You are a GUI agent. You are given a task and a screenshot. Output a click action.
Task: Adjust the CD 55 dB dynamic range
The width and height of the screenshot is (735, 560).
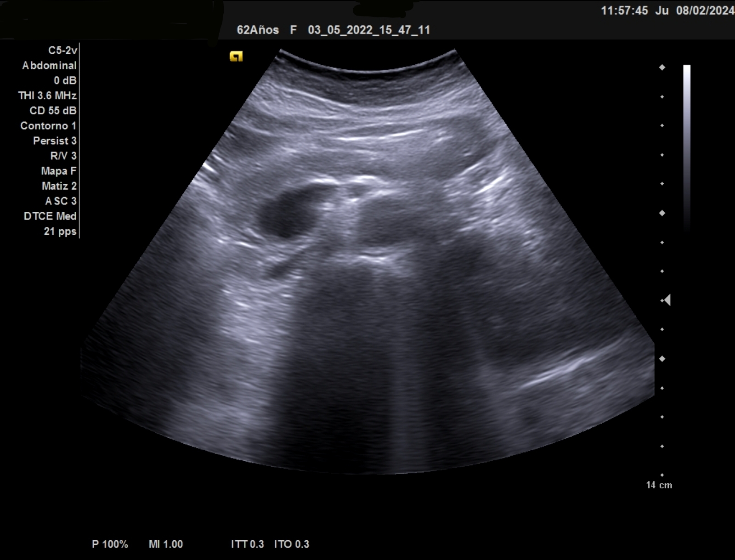click(x=53, y=111)
